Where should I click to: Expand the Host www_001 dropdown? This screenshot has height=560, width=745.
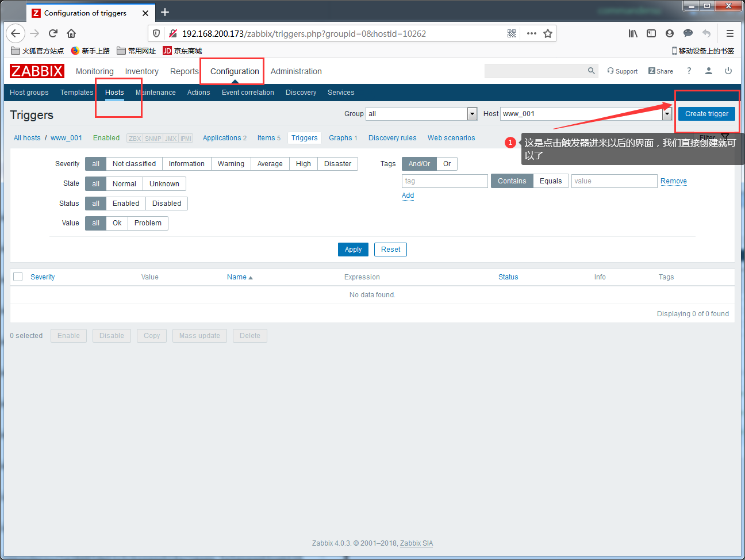pos(586,114)
